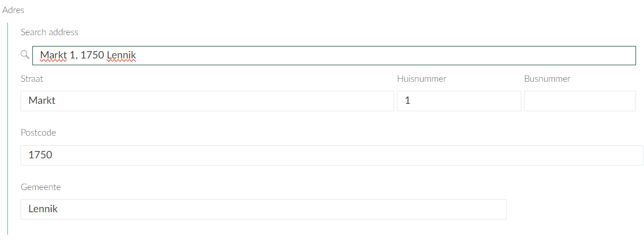The image size is (644, 240).
Task: Click the Straat field label
Action: point(32,79)
